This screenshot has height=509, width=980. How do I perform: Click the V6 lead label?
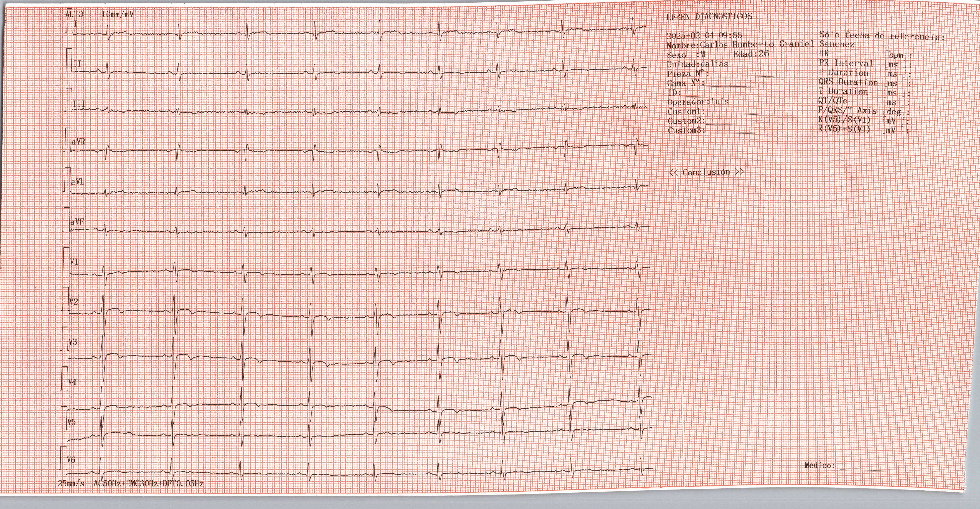point(71,460)
